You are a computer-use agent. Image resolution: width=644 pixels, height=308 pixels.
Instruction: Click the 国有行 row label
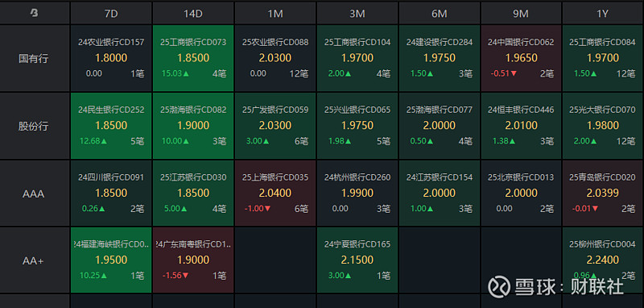[x=34, y=58]
